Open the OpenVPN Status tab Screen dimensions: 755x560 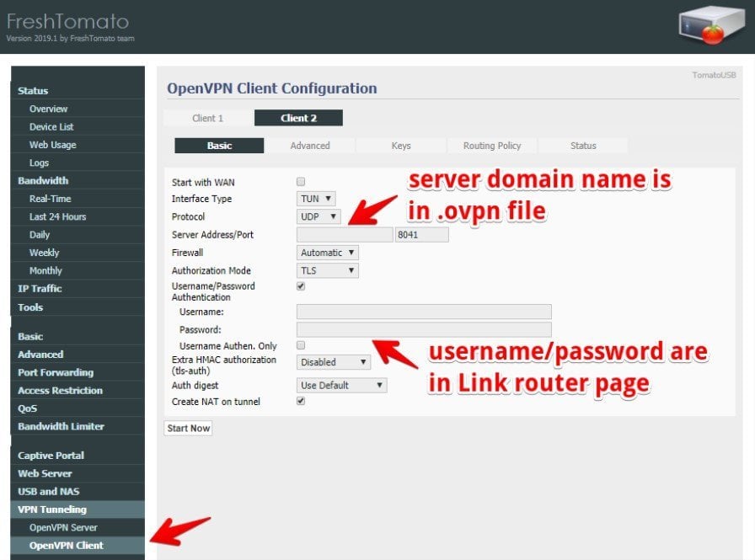(x=583, y=146)
